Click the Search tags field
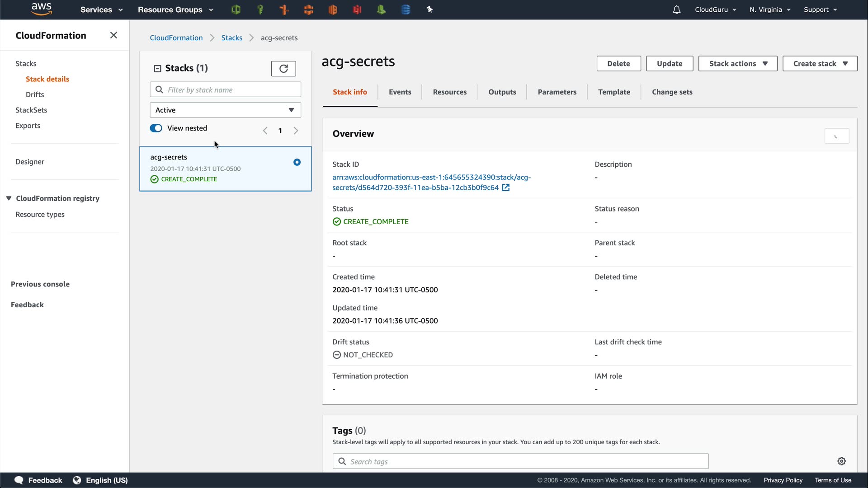Image resolution: width=868 pixels, height=488 pixels. [x=520, y=461]
